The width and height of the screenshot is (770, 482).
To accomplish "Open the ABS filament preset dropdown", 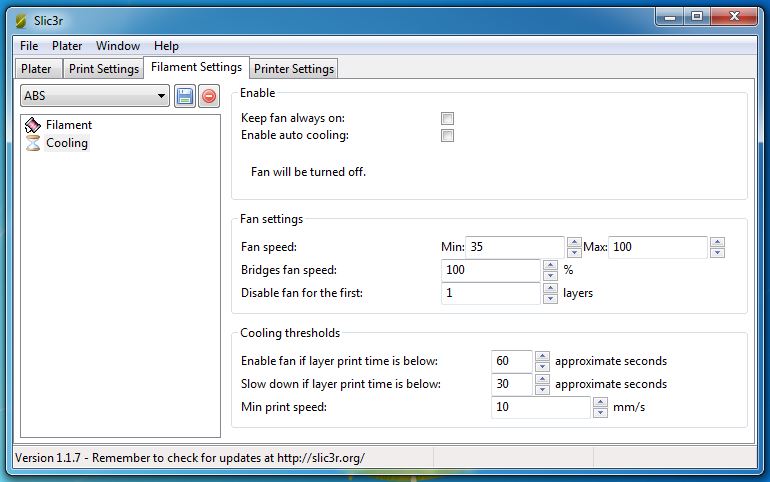I will pos(95,96).
